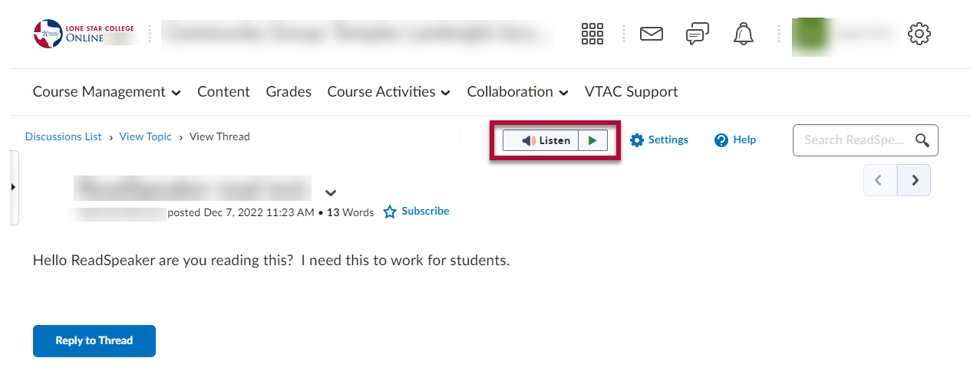The image size is (980, 384).
Task: Open the course selector waffle grid icon
Action: 592,34
